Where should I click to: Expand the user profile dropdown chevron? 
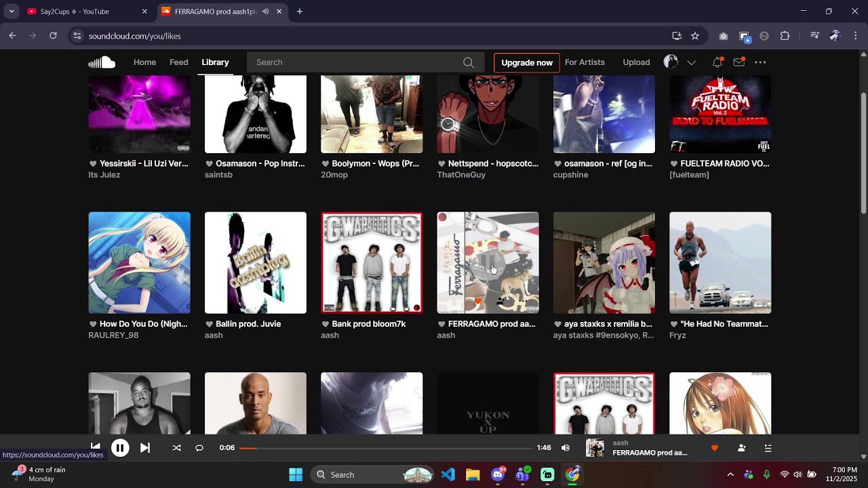point(692,62)
